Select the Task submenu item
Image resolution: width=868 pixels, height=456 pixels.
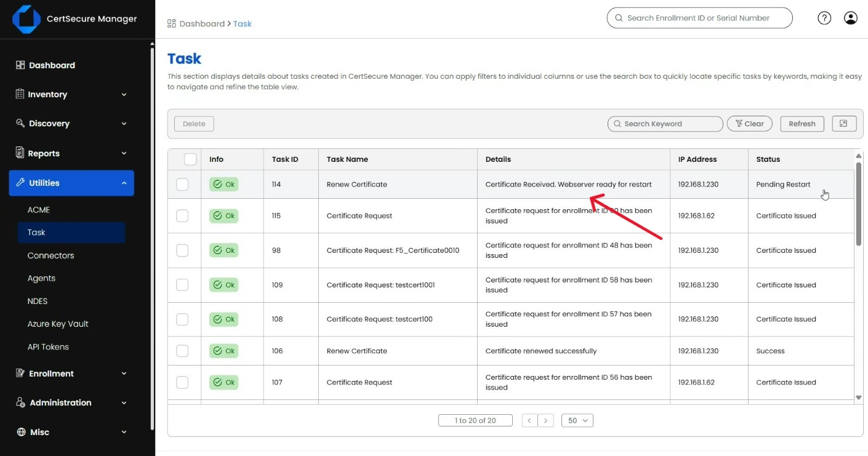pyautogui.click(x=71, y=233)
